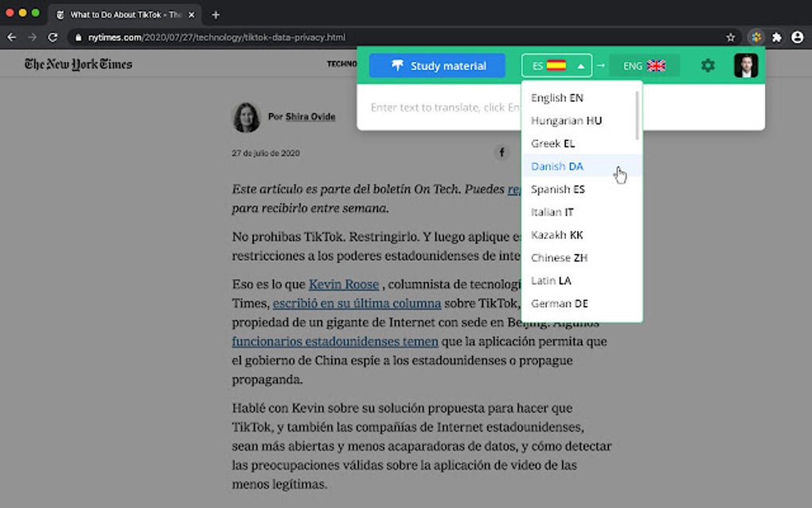Click the user avatar in the extension popup
This screenshot has width=812, height=508.
746,65
